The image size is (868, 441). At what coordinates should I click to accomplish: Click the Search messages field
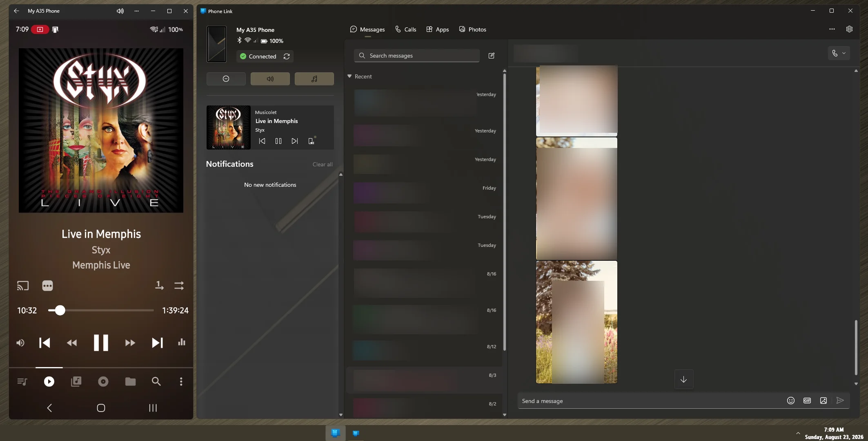point(417,56)
